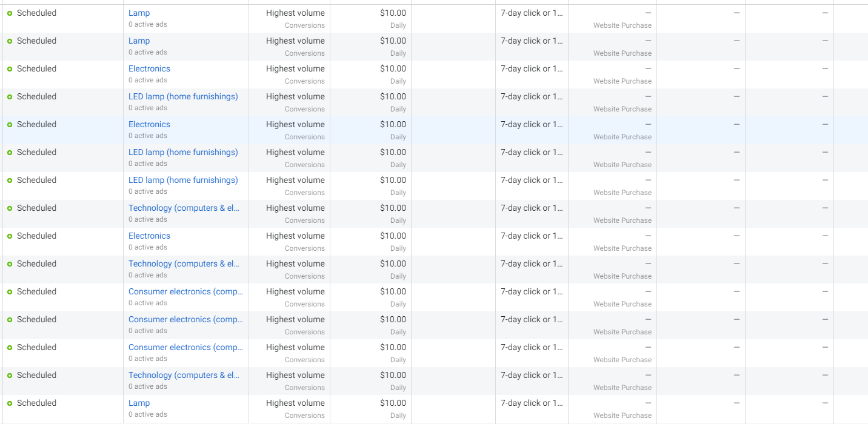Open the last Consumer electronics ad set
The image size is (868, 424).
coord(185,347)
